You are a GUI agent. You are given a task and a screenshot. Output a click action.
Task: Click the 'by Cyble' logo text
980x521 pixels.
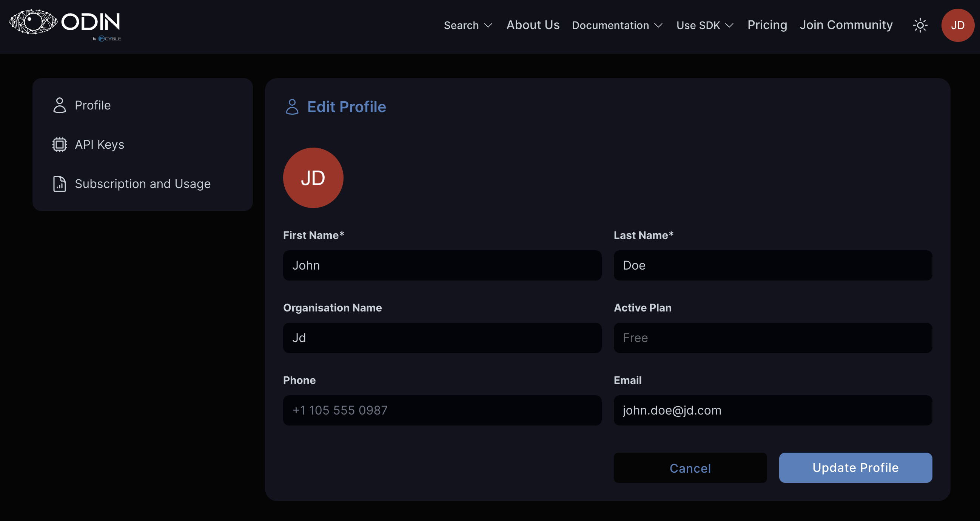[x=107, y=39]
